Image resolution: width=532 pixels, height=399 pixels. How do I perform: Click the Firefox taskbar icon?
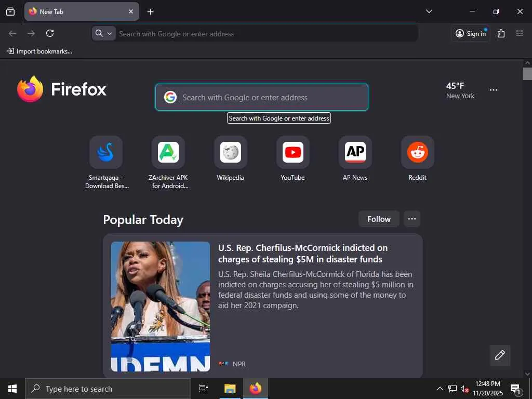256,389
